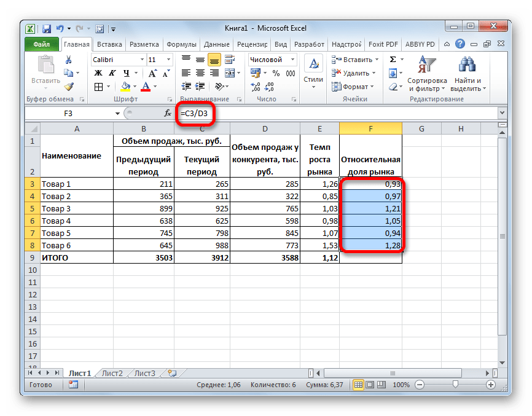Select column G by its header
The width and height of the screenshot is (532, 416).
click(421, 128)
